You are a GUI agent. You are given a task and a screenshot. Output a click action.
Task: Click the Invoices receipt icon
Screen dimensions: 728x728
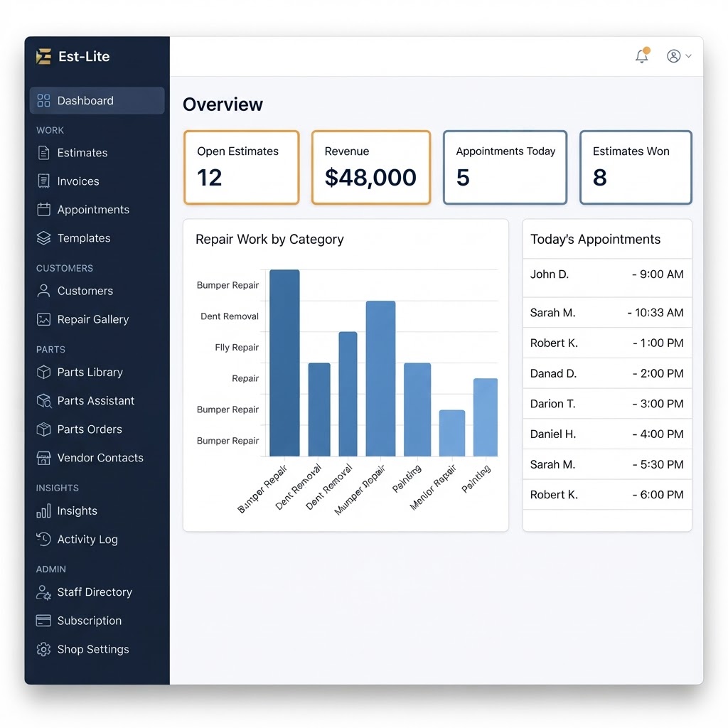(43, 181)
